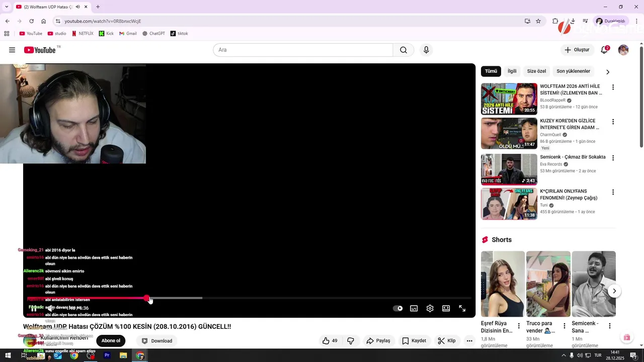Open the Kick bookmark
Viewport: 644px width, 362px height.
click(106, 34)
